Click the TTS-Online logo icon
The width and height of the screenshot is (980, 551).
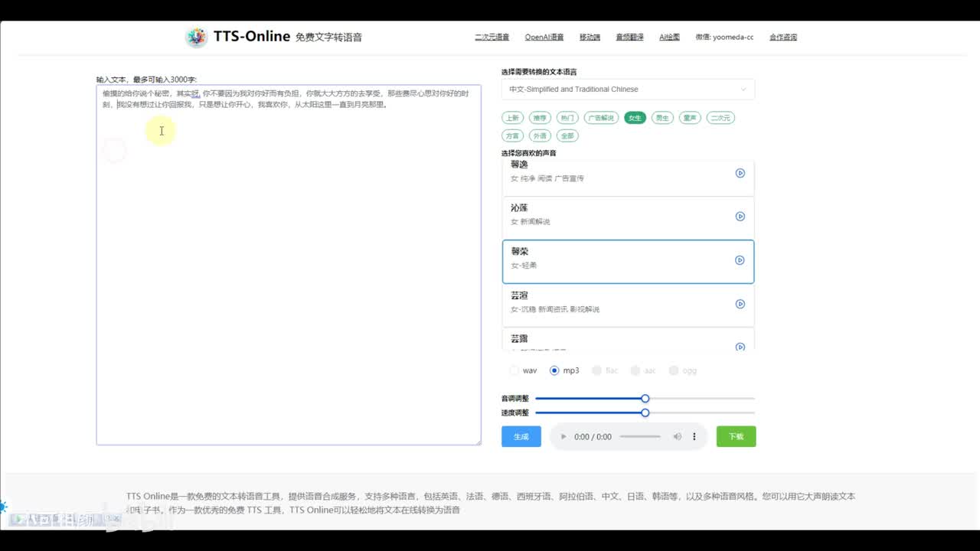point(197,37)
